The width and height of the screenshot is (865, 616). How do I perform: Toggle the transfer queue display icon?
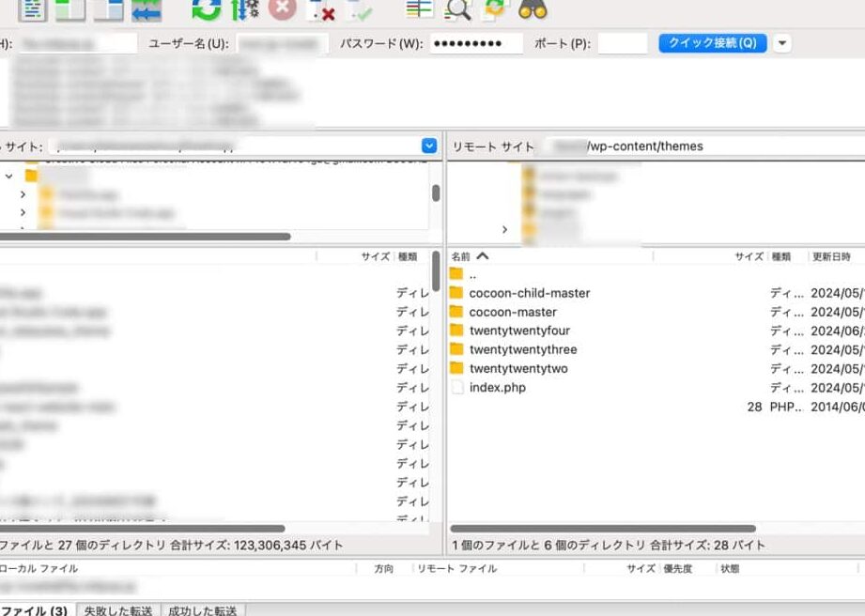147,10
